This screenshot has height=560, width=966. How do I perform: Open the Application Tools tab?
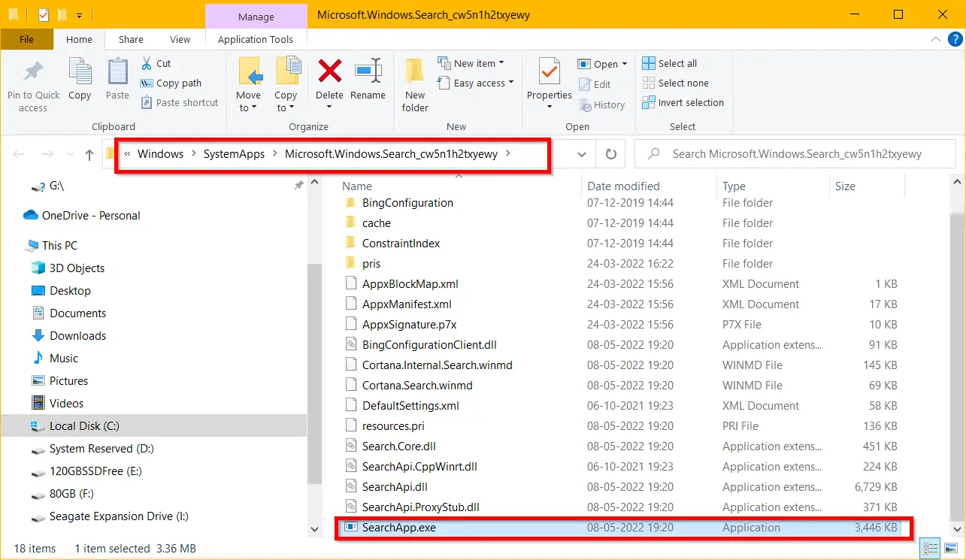[x=256, y=40]
